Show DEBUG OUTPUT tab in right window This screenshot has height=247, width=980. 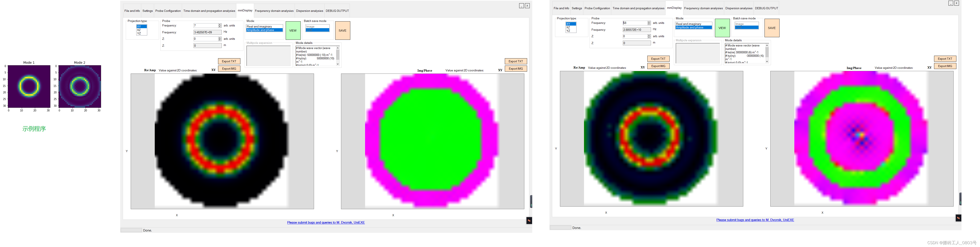point(766,8)
